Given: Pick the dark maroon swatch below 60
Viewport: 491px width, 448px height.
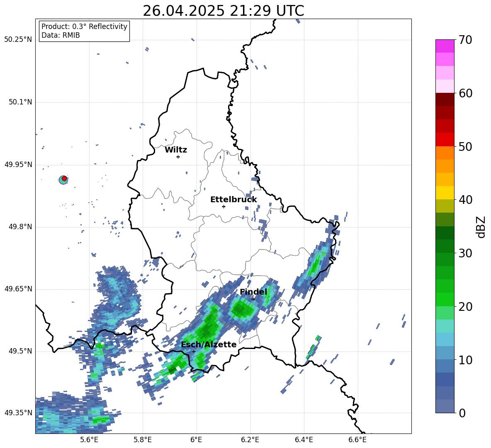Looking at the screenshot, I should pos(445,99).
